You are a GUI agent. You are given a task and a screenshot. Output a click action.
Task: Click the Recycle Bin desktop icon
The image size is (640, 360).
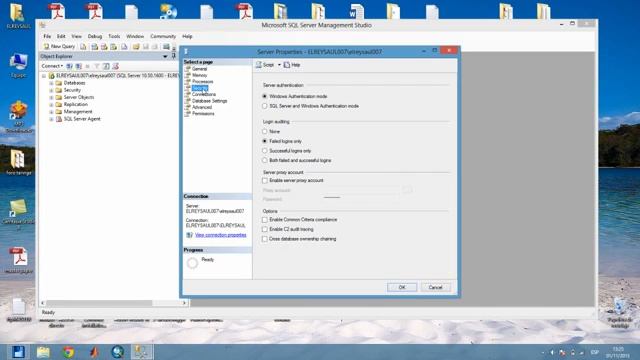click(x=620, y=312)
